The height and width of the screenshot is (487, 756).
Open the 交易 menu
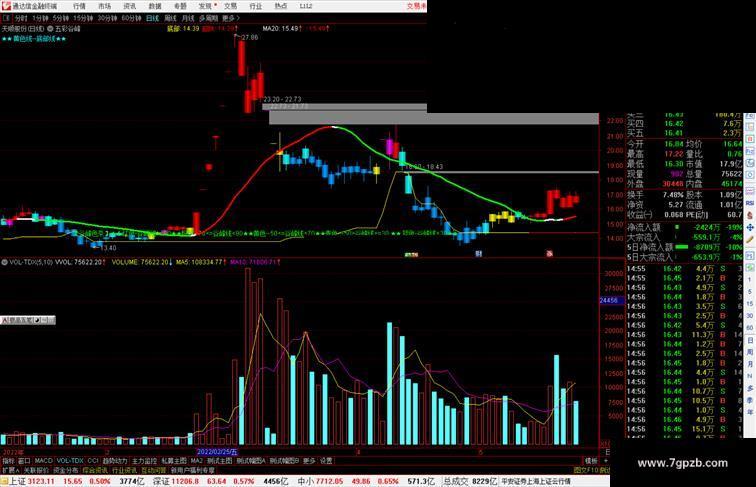[230, 6]
